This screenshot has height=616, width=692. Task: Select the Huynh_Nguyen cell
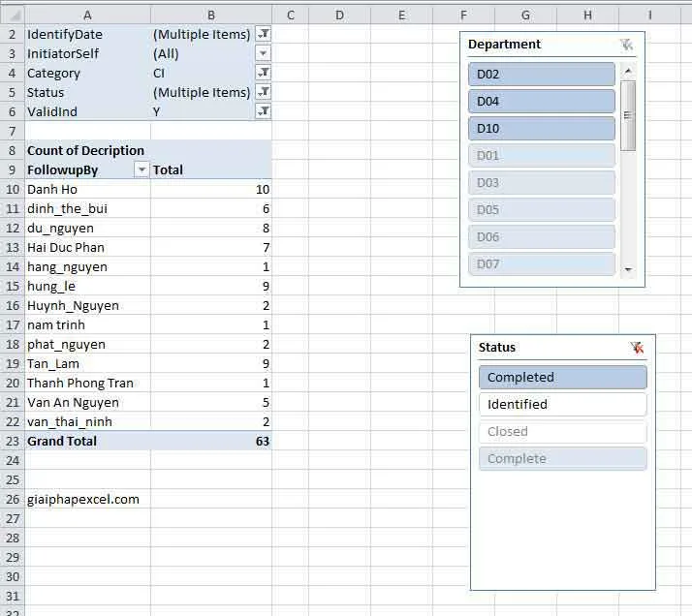(87, 305)
